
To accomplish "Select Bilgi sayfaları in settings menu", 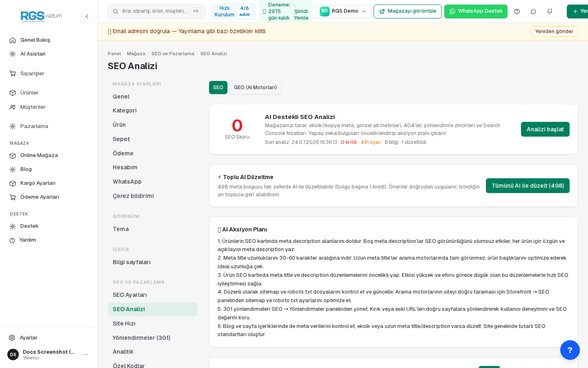I will pyautogui.click(x=153, y=262).
